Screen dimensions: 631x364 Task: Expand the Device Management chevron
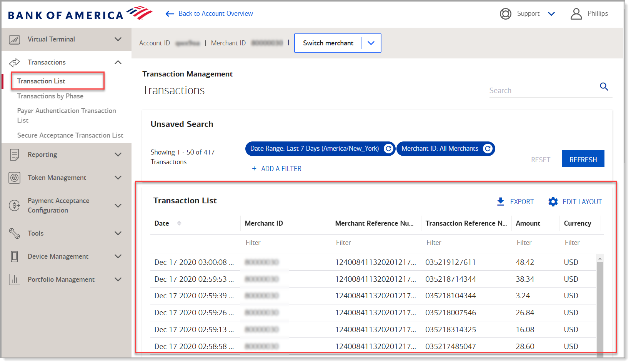point(118,256)
